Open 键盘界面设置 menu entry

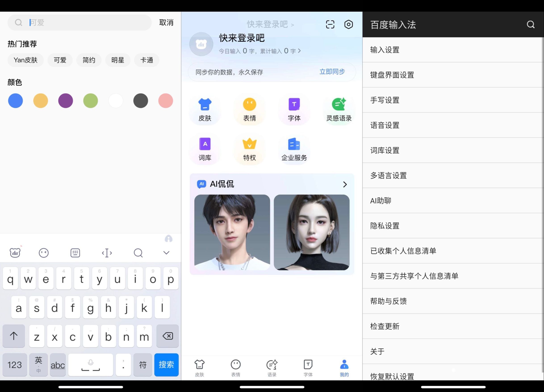pos(392,75)
